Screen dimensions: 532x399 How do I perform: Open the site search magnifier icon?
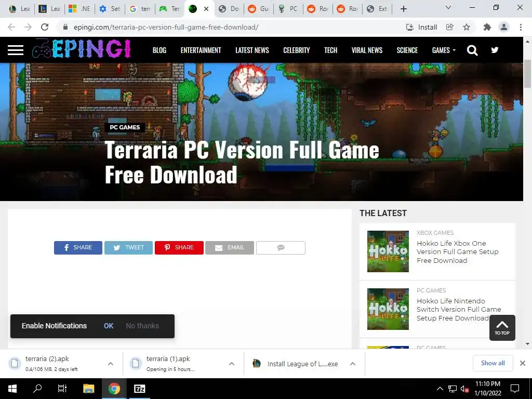tap(472, 50)
